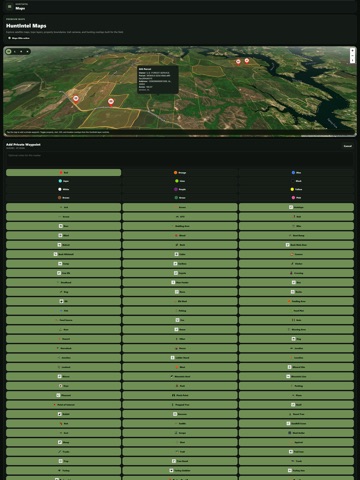Choose the Pink color option

pos(296,198)
